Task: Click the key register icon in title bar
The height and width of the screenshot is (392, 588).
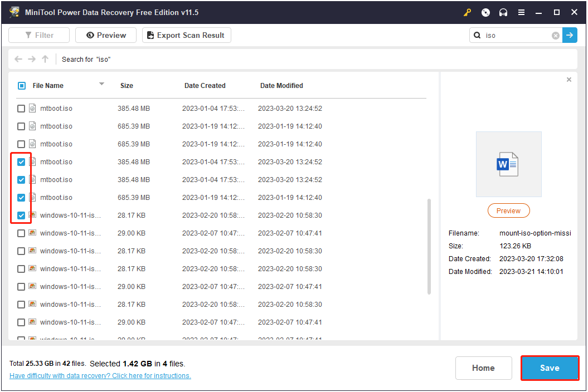Action: 468,12
